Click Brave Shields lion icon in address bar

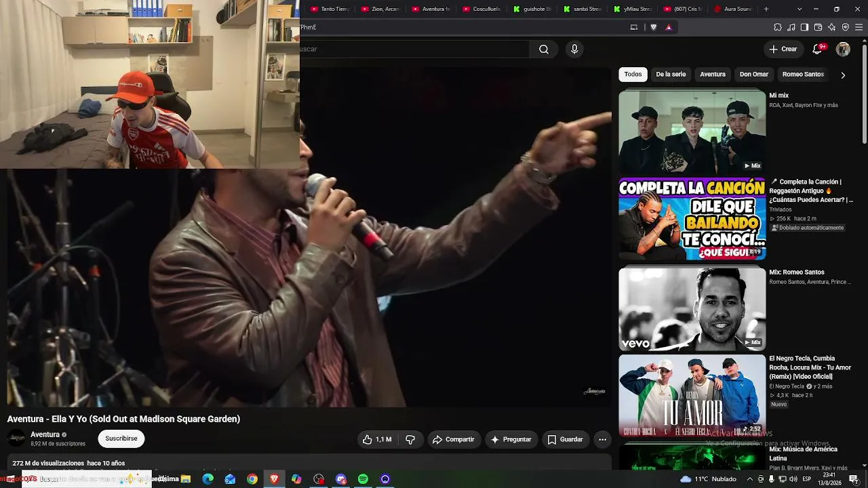tap(654, 27)
